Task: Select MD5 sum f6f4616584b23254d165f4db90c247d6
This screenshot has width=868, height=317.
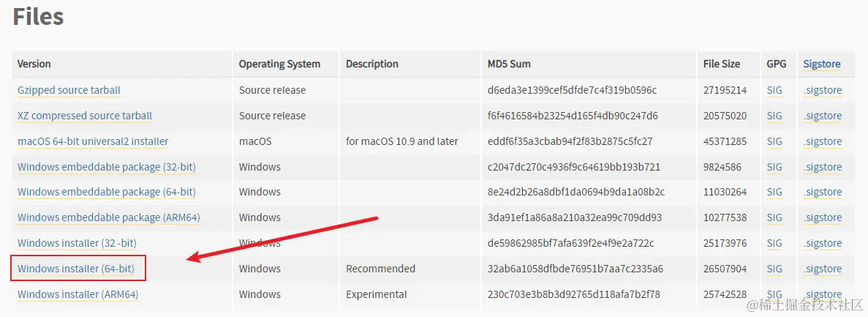Action: tap(573, 116)
